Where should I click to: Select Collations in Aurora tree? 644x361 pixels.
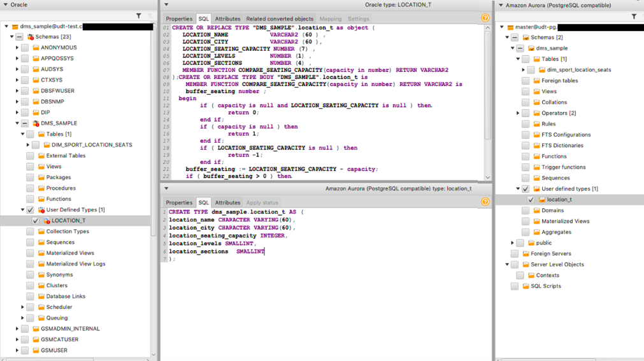point(554,103)
